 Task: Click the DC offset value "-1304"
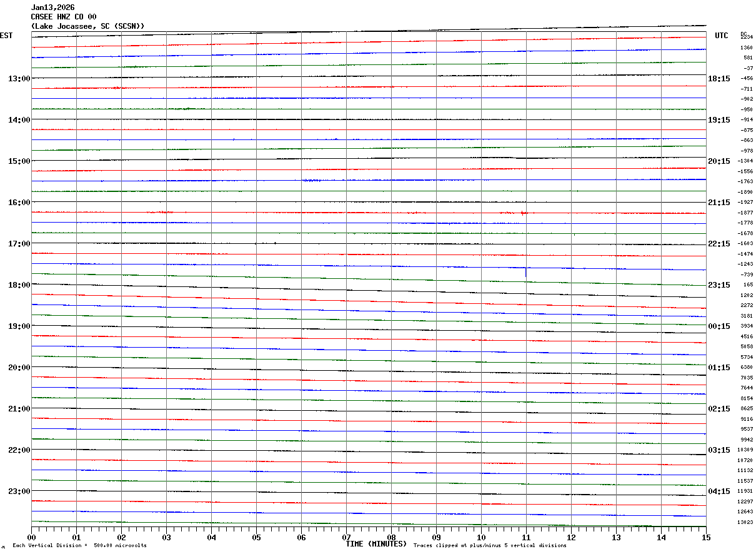(745, 161)
